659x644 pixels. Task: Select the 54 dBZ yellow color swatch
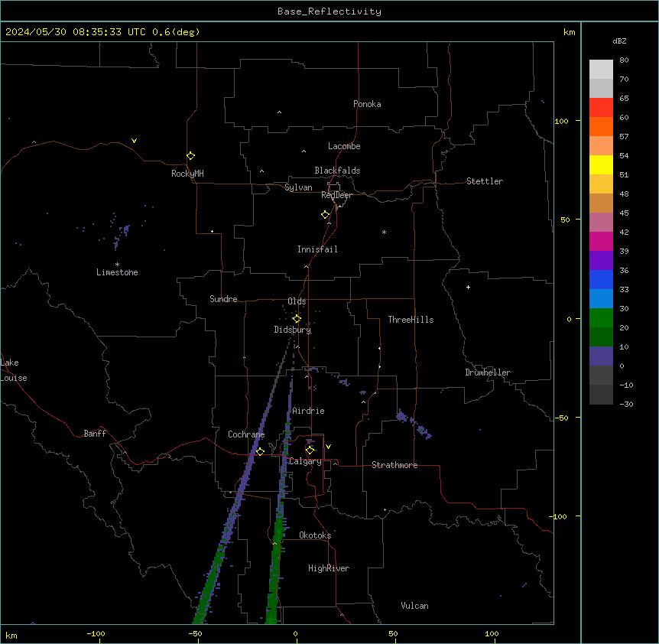(x=601, y=164)
